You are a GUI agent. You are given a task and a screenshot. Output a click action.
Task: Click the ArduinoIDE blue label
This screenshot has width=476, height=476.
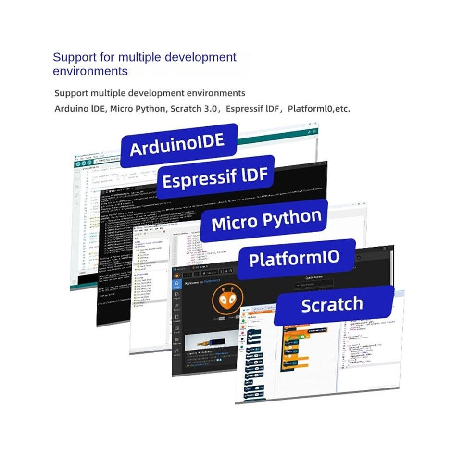tap(179, 145)
